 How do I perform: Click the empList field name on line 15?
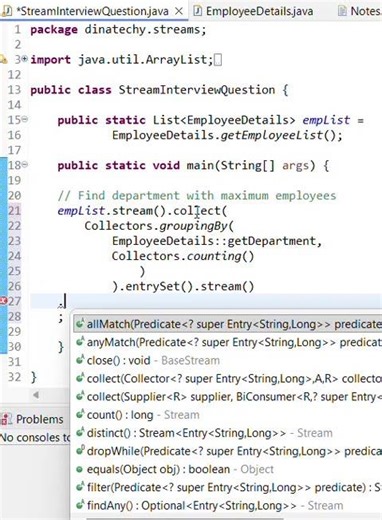[x=326, y=120]
